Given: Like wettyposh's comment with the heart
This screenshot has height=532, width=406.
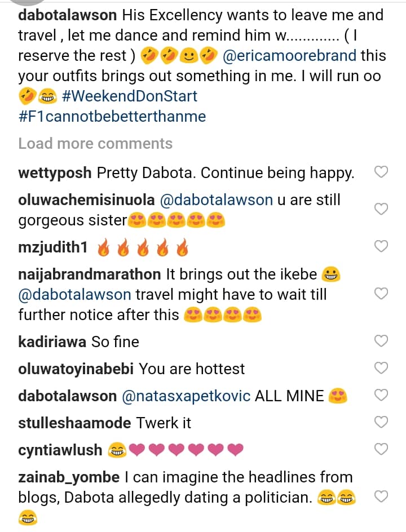Looking at the screenshot, I should pos(381,172).
